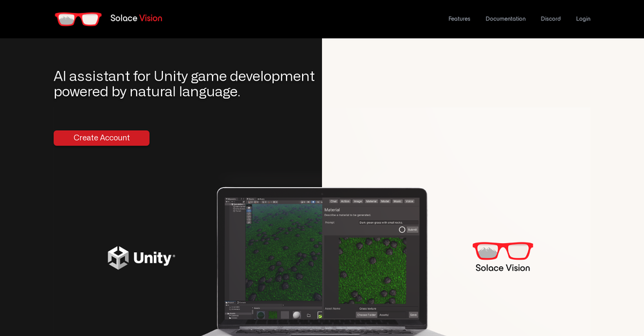Select the folder icon in Assets panel
Image resolution: width=644 pixels, height=336 pixels.
(308, 315)
